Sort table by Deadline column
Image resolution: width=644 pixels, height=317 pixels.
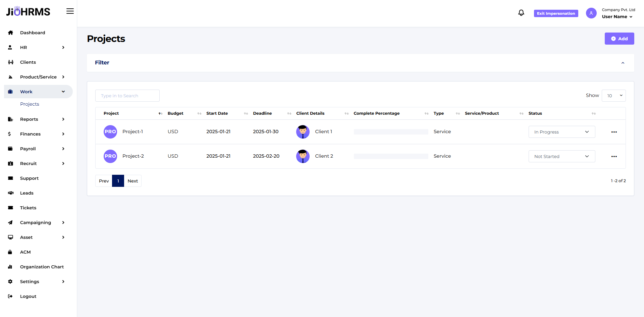click(x=289, y=114)
